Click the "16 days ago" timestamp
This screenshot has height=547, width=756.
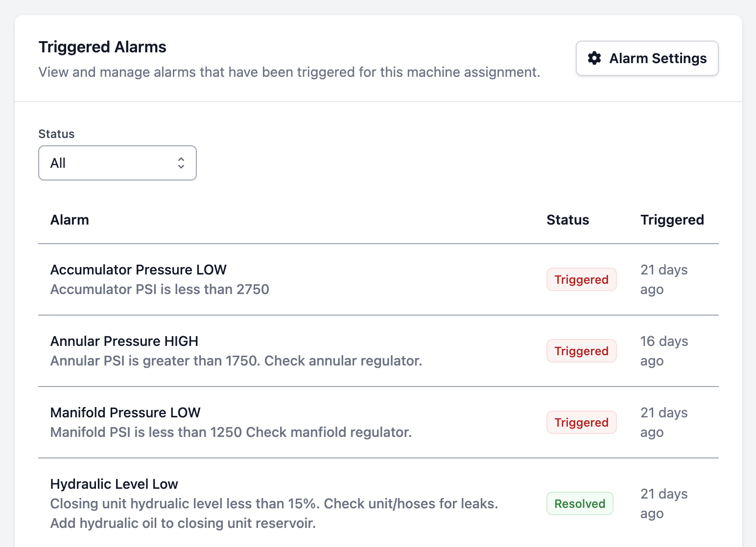pos(664,351)
